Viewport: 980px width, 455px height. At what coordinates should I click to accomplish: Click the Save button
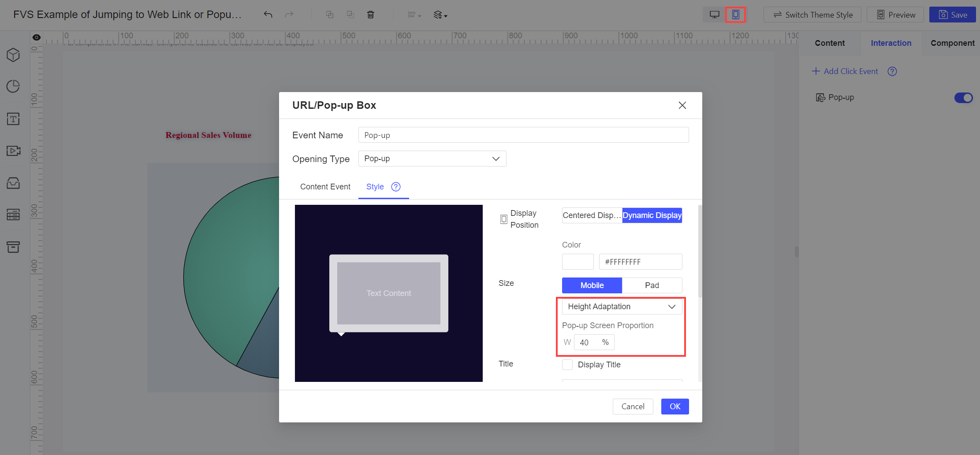[x=952, y=15]
